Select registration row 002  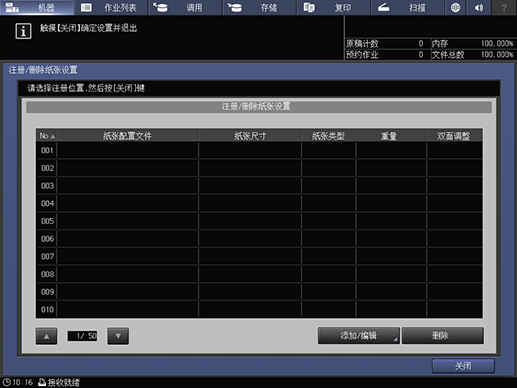tap(259, 168)
